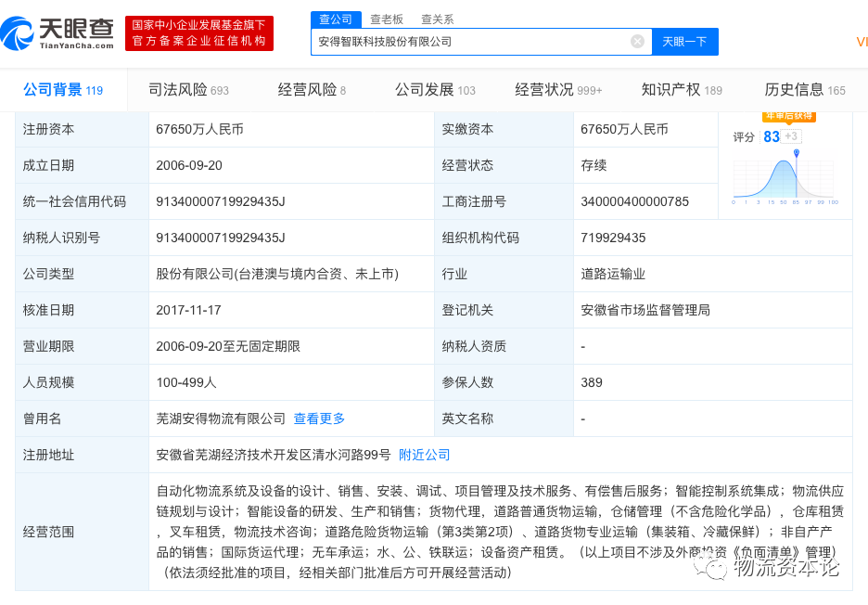The height and width of the screenshot is (605, 868).
Task: Open the 知识产权 section tab
Action: [682, 90]
